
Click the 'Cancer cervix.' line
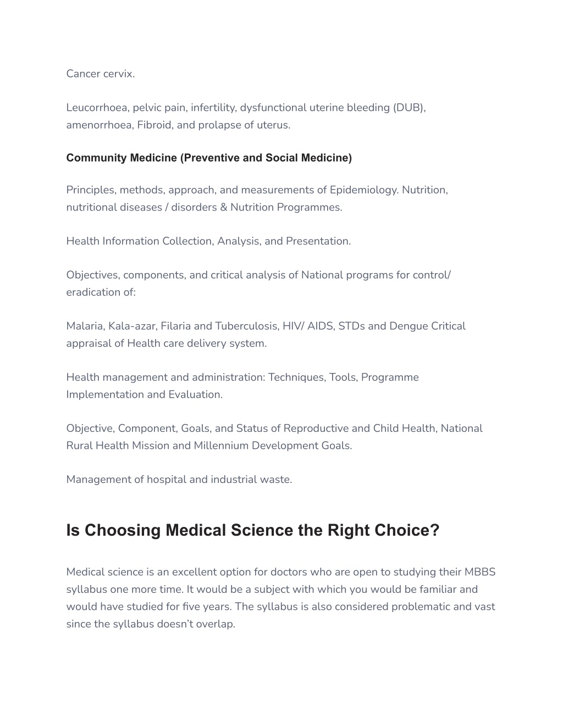[x=101, y=74]
